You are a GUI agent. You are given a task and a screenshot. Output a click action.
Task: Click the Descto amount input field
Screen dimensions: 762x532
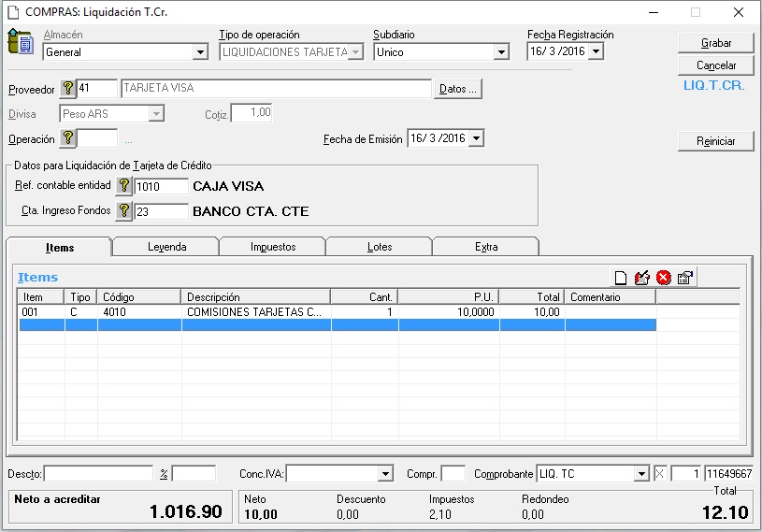click(99, 474)
